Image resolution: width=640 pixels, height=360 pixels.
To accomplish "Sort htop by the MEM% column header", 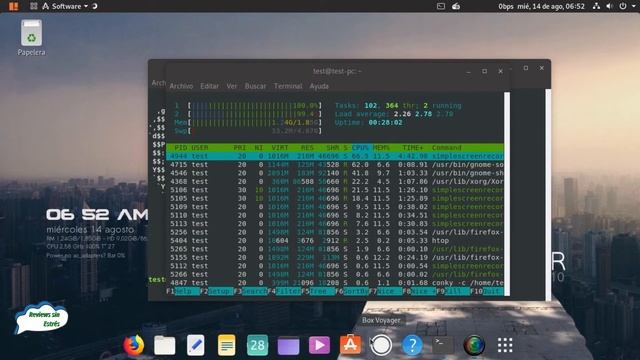I will (381, 148).
